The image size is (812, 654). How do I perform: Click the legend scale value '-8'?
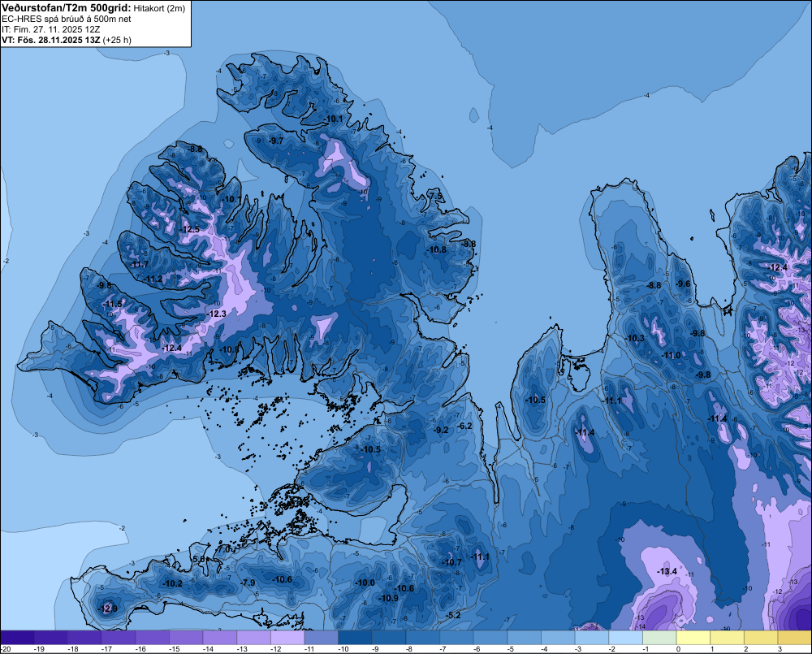(411, 649)
